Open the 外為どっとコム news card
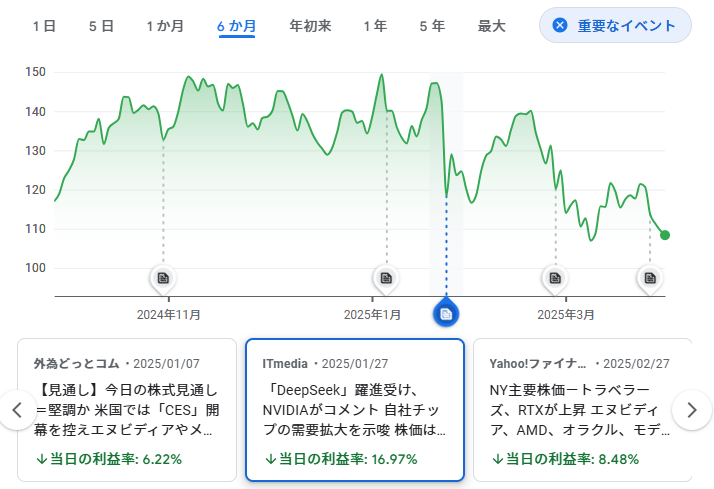The image size is (714, 489). [127, 410]
